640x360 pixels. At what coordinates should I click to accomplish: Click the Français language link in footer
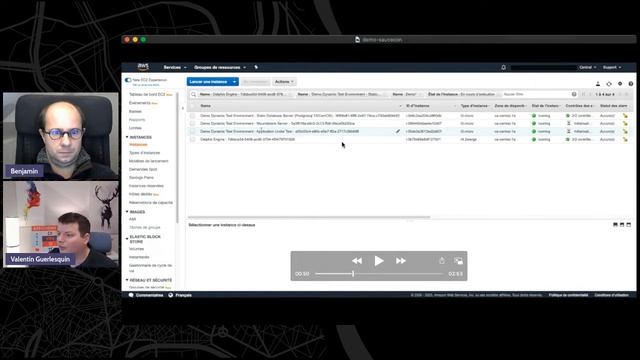(183, 295)
